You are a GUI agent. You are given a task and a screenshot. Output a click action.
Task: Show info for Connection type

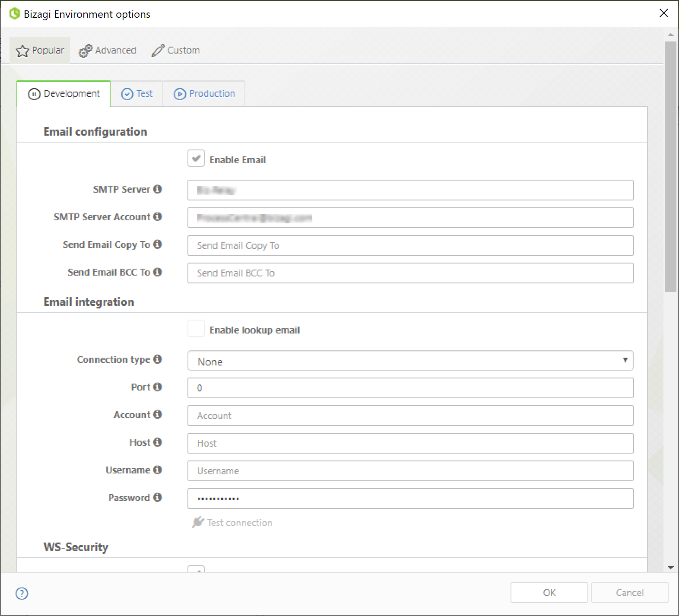pos(157,359)
